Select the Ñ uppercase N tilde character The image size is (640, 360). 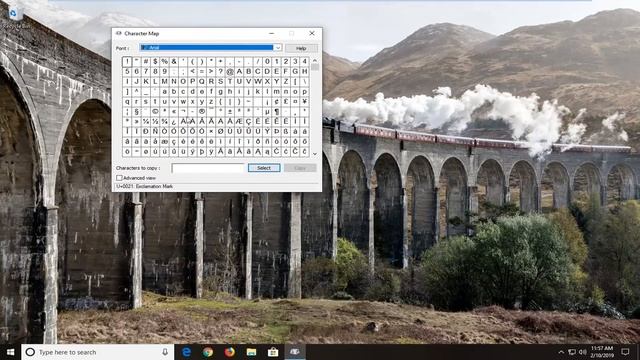coord(155,131)
